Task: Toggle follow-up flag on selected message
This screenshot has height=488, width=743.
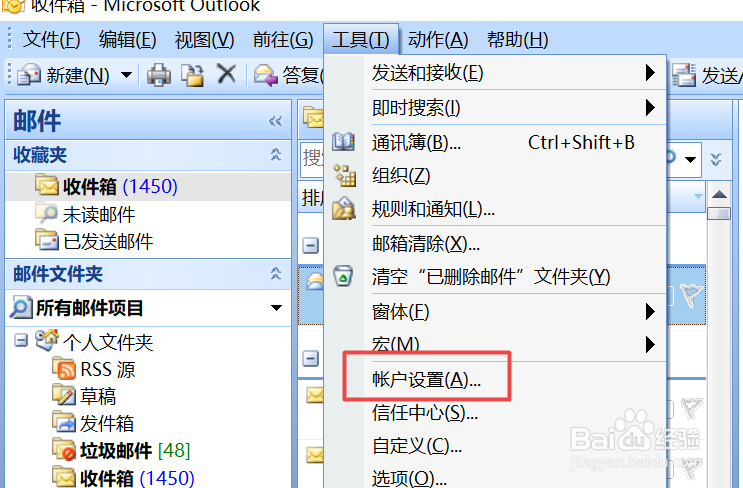Action: click(x=691, y=295)
